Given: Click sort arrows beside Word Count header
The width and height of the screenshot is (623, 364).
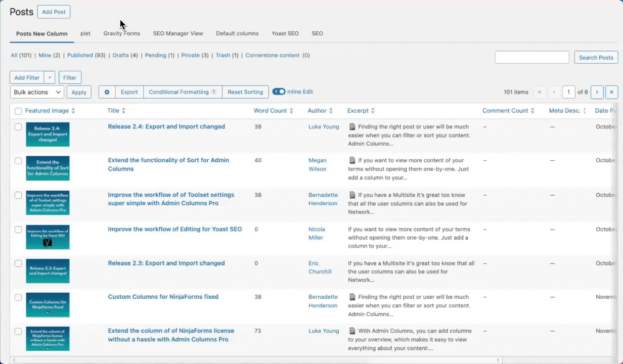Looking at the screenshot, I should 291,111.
